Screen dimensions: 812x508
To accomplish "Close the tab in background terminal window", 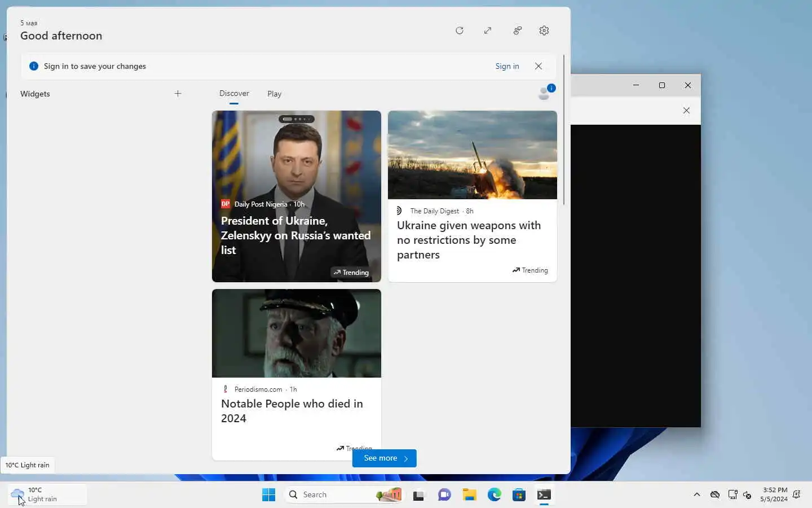I will pos(686,111).
